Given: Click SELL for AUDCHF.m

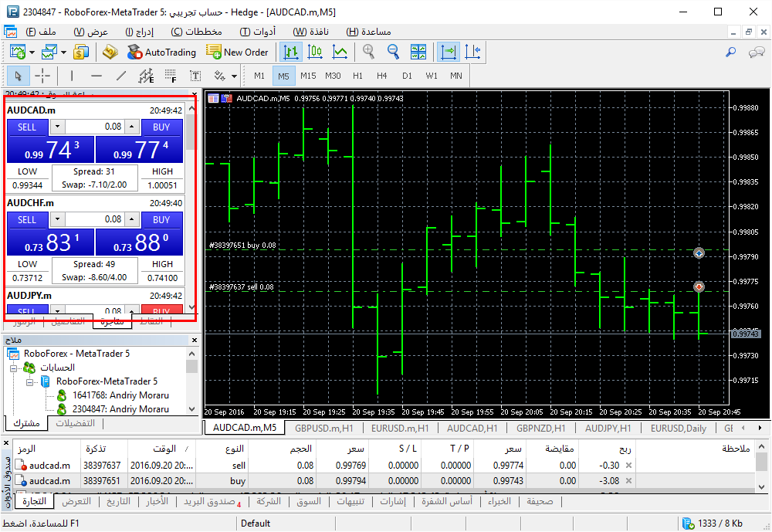Looking at the screenshot, I should click(x=27, y=220).
